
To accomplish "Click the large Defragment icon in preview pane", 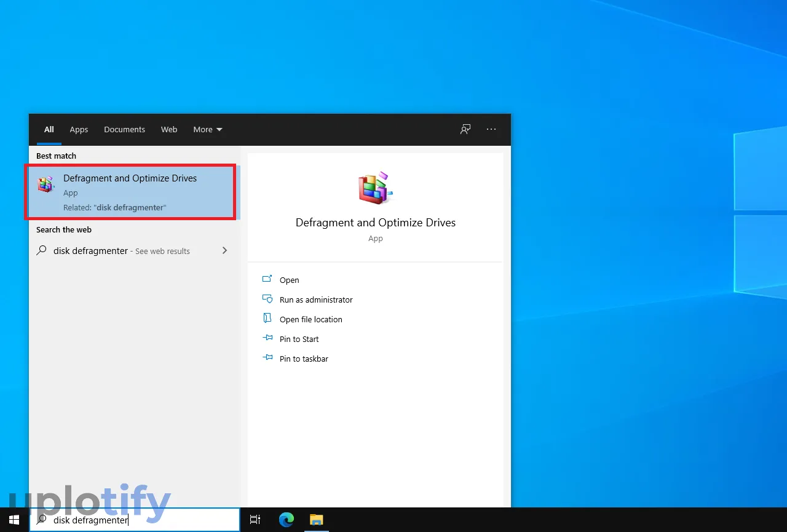I will click(375, 188).
